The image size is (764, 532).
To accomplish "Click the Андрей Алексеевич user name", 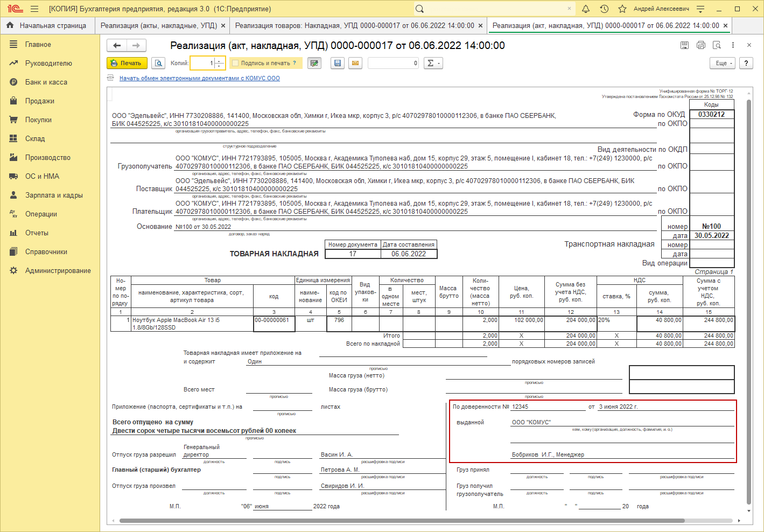I will point(661,9).
